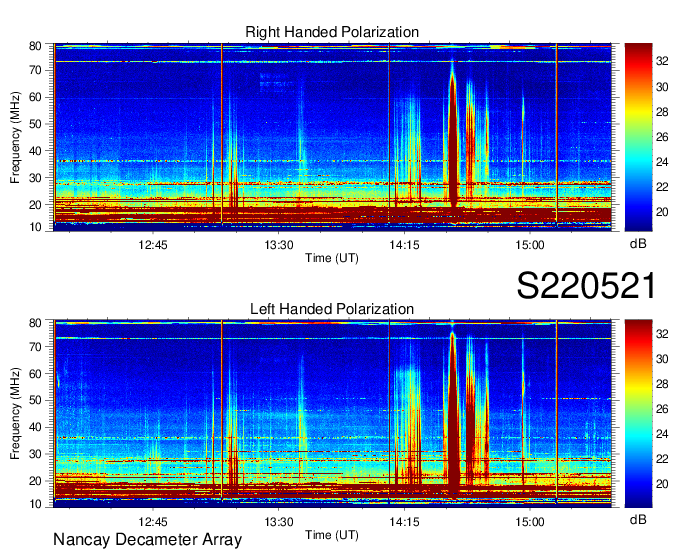
Task: Click the strongest red burst in Right Handed spectrogram
Action: tap(453, 143)
